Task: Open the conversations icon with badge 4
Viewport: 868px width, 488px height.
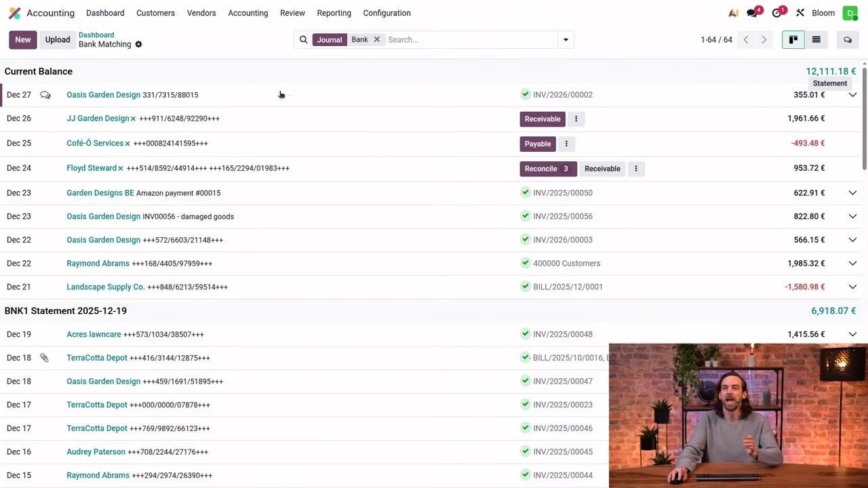Action: click(x=753, y=13)
